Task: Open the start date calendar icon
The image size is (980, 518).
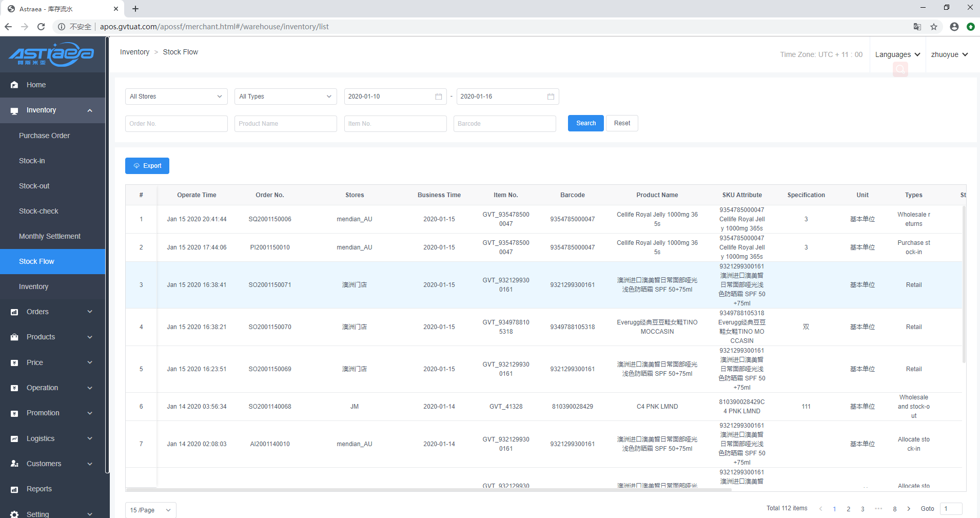Action: tap(438, 97)
